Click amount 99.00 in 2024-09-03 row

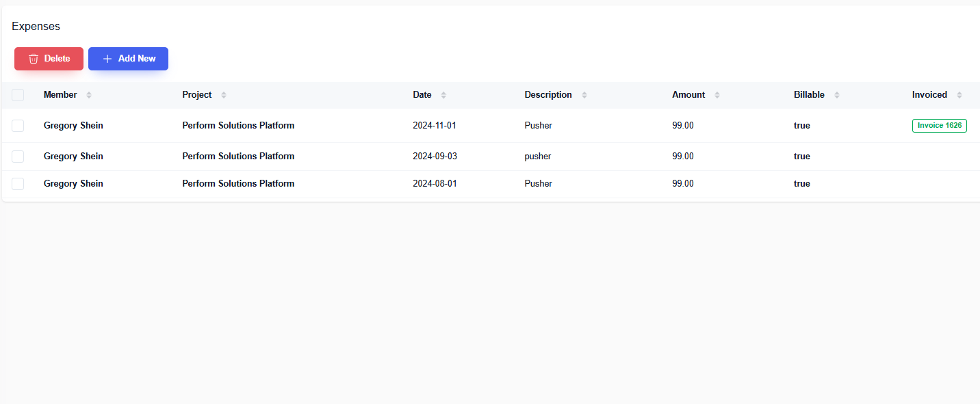pyautogui.click(x=683, y=157)
